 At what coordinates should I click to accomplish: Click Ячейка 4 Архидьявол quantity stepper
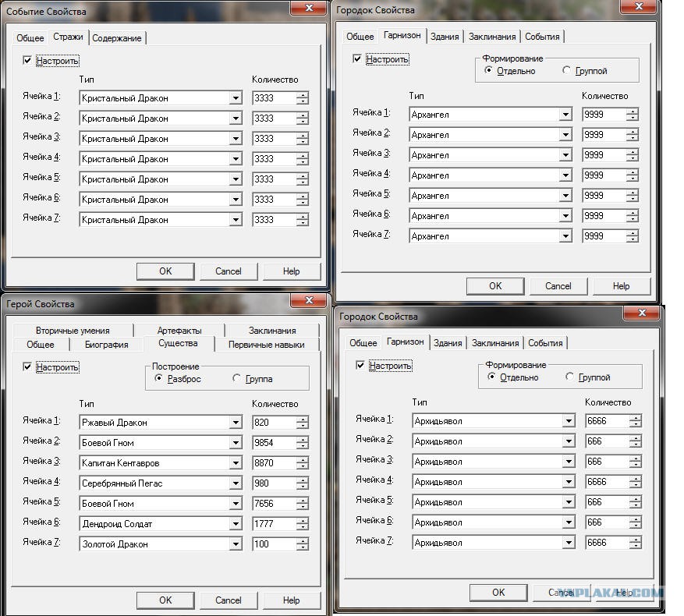pos(635,482)
